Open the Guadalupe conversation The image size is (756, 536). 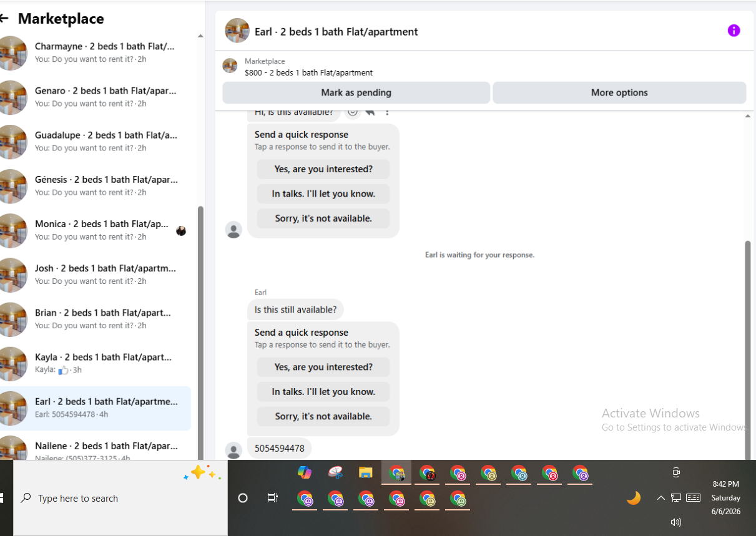(96, 141)
